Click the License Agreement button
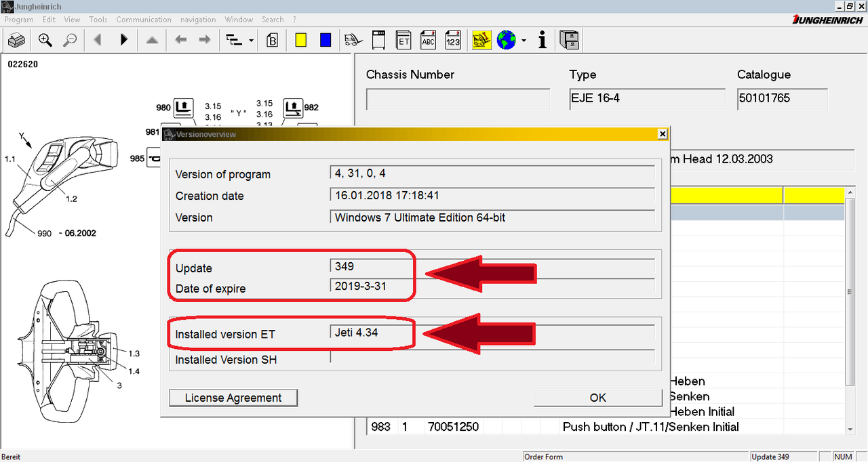868x462 pixels. (x=233, y=398)
